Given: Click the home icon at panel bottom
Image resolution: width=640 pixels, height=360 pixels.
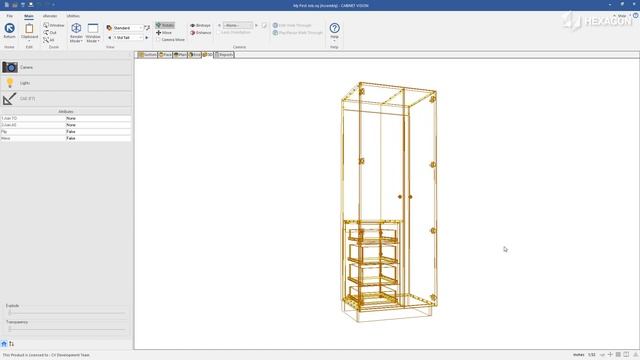Looking at the screenshot, I should [4, 344].
